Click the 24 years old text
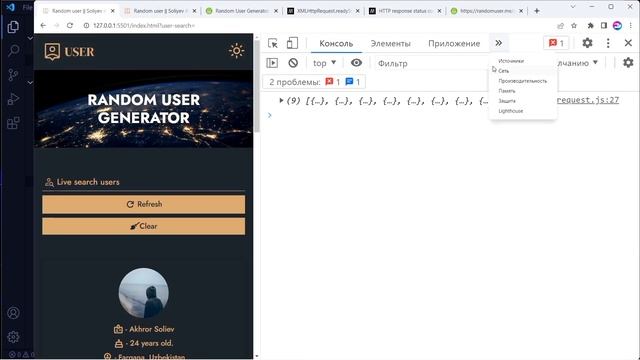 (x=151, y=343)
